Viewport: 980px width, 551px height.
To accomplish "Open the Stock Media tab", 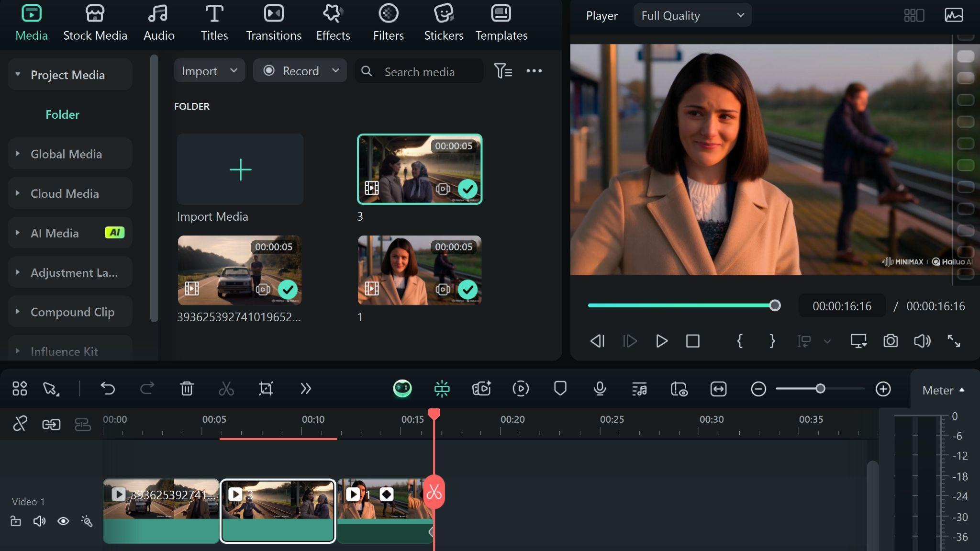I will coord(95,23).
